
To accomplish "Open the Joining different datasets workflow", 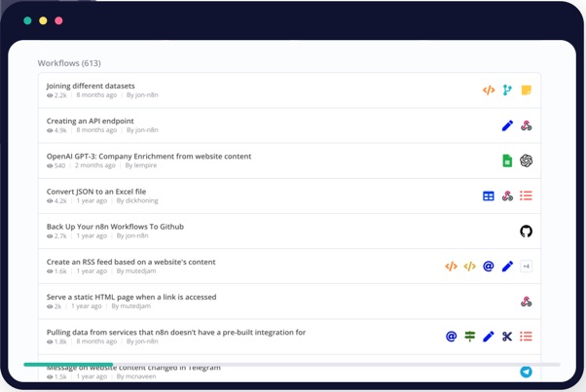I will click(91, 86).
